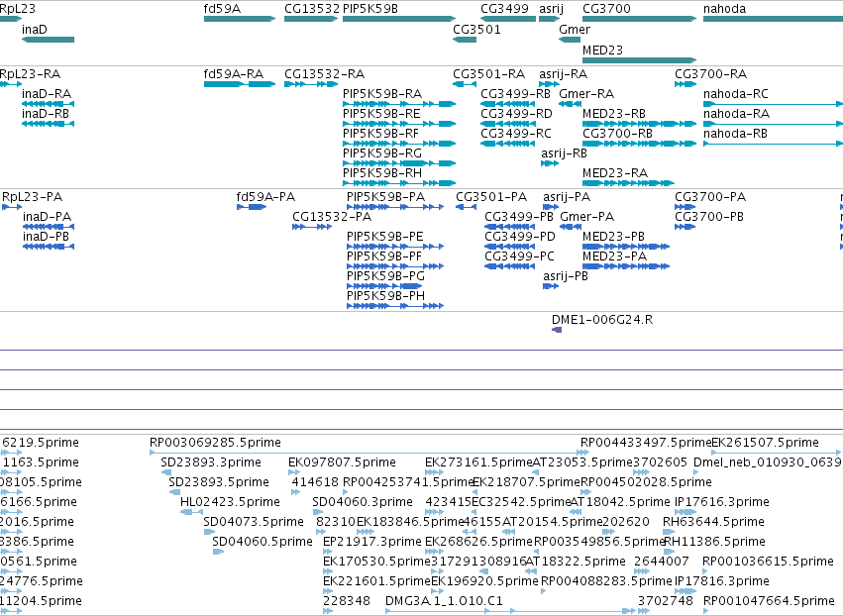The height and width of the screenshot is (616, 843).
Task: Click the RH63644.5prime EST label
Action: [713, 521]
